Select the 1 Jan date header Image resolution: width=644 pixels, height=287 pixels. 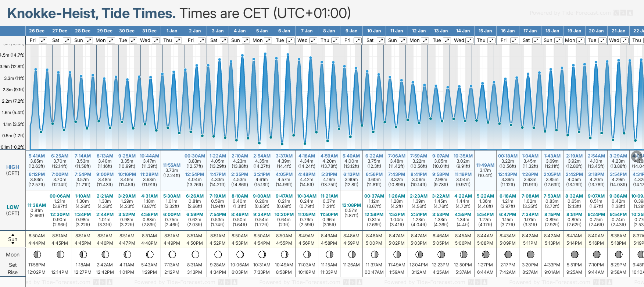172,31
